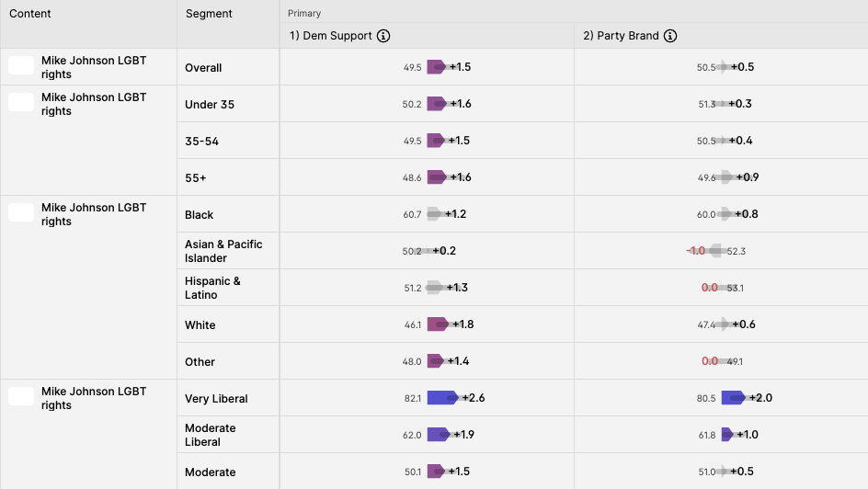Click the thumbnail in the Very Liberal row
The height and width of the screenshot is (489, 868).
point(21,396)
